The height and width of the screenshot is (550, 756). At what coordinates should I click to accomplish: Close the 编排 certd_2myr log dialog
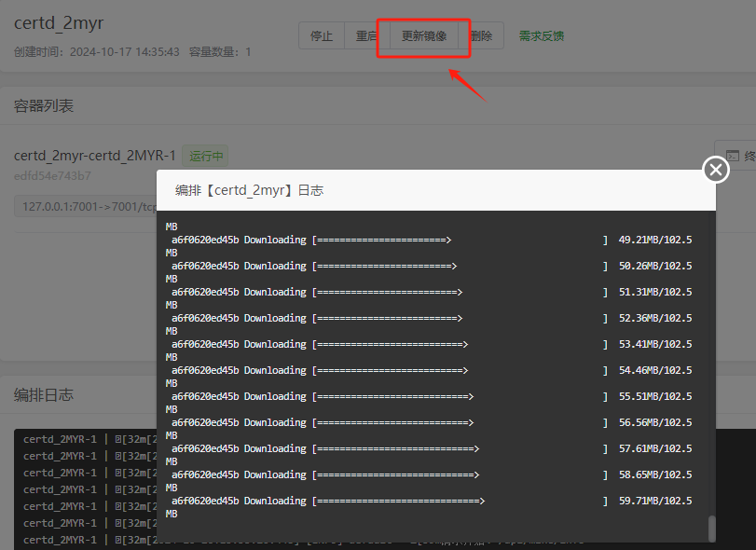click(715, 170)
